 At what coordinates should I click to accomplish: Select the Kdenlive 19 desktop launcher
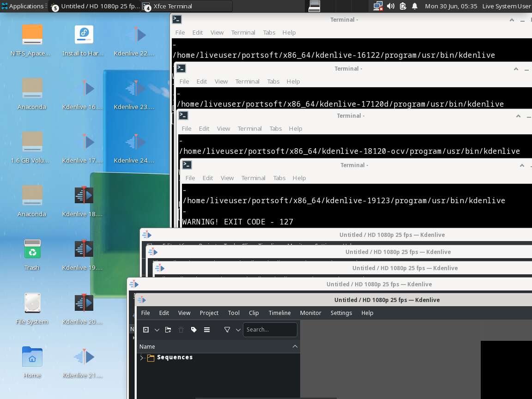tap(84, 254)
